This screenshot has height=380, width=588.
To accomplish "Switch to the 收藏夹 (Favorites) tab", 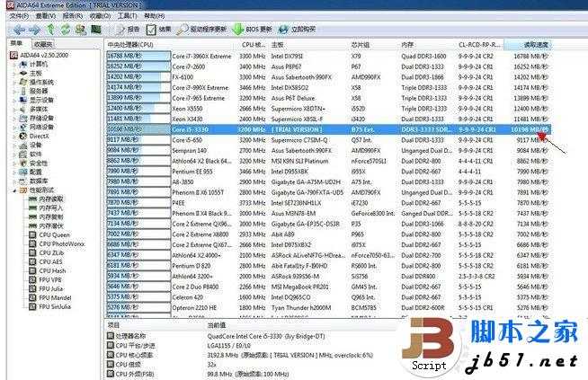I will pos(42,42).
